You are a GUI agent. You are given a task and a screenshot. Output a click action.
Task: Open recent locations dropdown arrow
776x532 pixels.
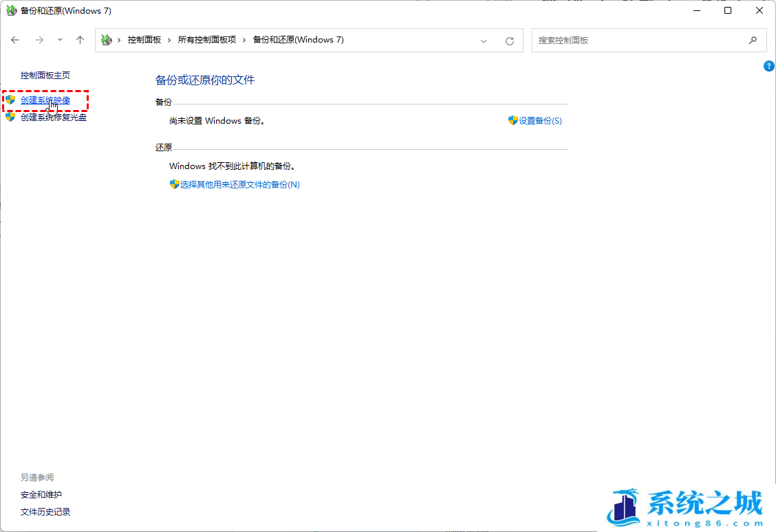click(60, 41)
